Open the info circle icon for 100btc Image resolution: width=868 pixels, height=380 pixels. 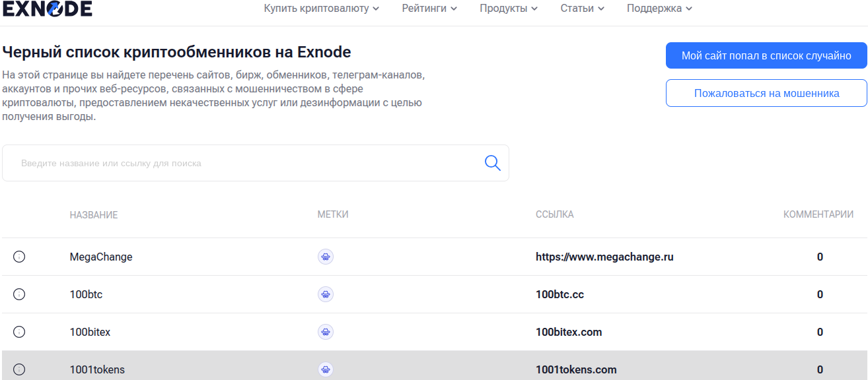(19, 294)
